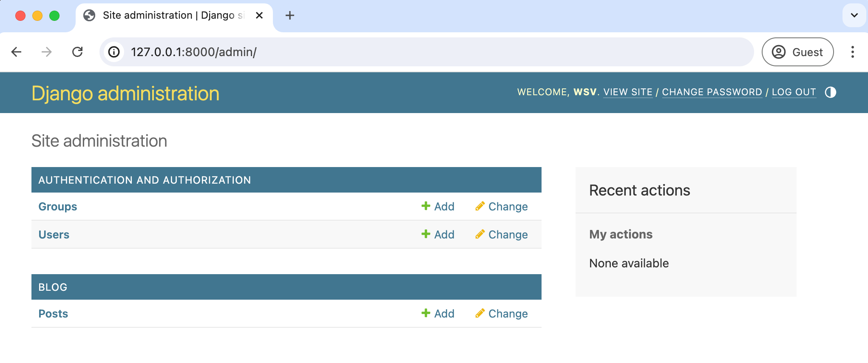Click the pencil icon in Users row
This screenshot has height=363, width=868.
click(x=480, y=234)
